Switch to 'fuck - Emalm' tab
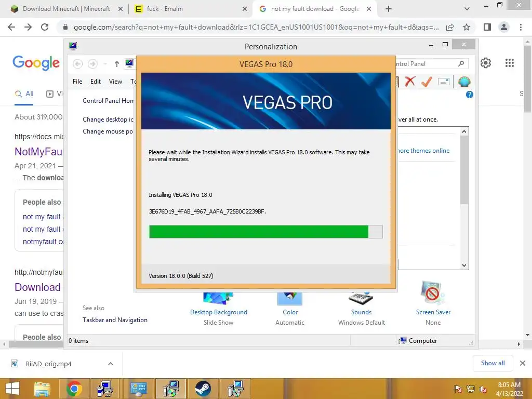 click(x=190, y=9)
